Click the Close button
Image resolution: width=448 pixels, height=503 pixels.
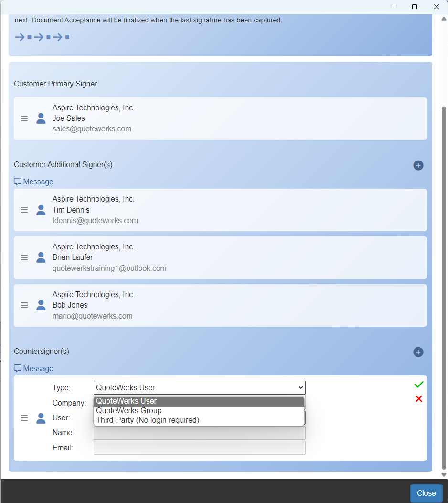click(x=426, y=493)
